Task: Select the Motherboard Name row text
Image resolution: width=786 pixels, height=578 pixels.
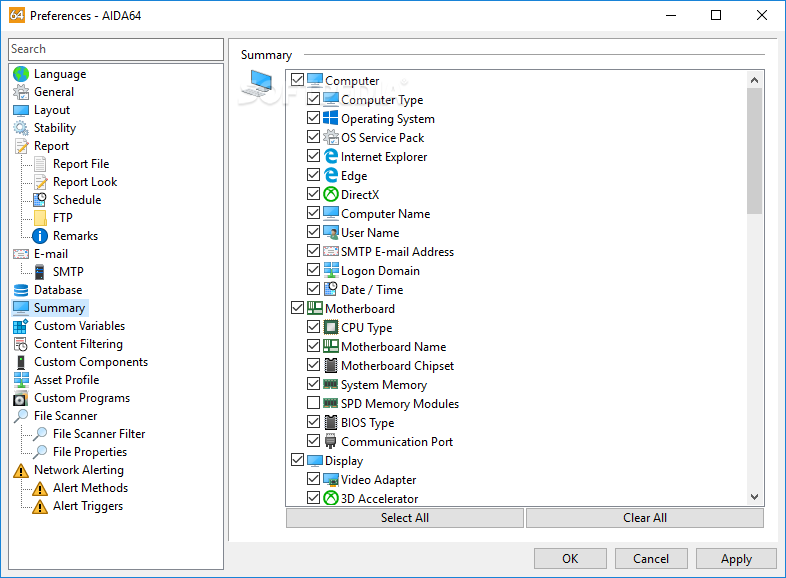Action: coord(393,347)
